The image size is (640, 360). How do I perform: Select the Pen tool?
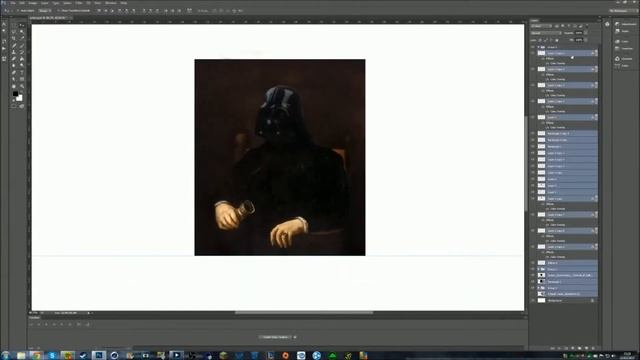click(13, 72)
